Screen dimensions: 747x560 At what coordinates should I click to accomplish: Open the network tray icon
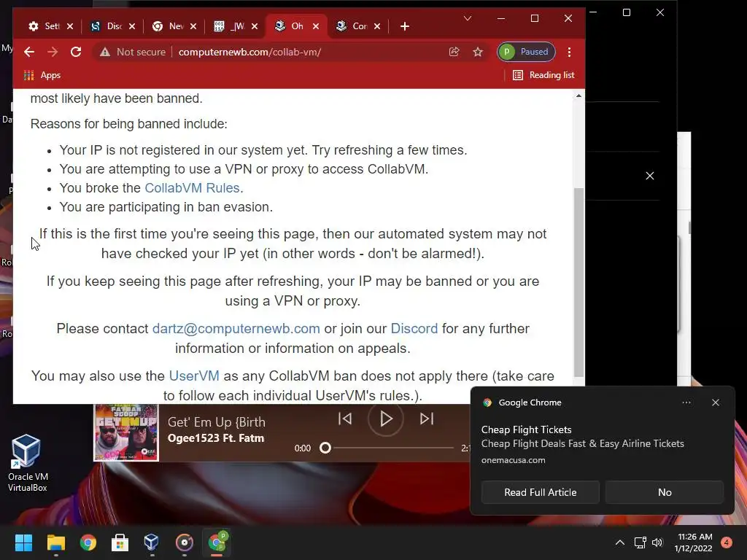click(640, 542)
